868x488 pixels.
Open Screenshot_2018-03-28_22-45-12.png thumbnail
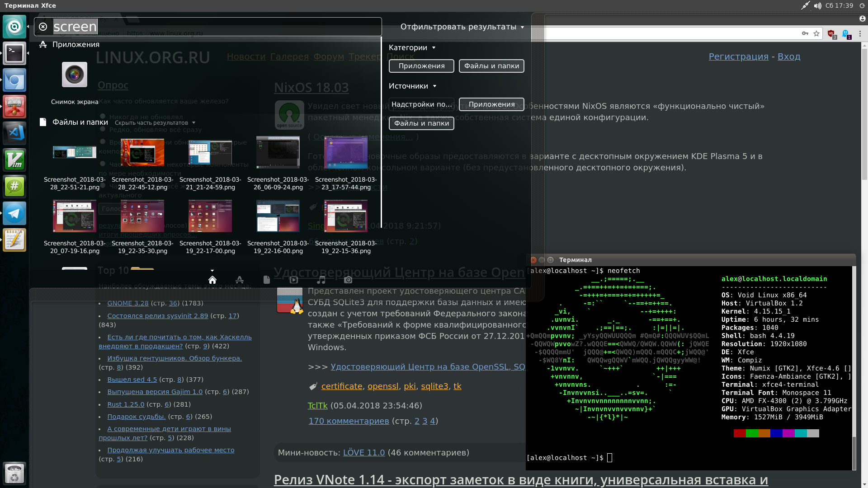pos(142,152)
